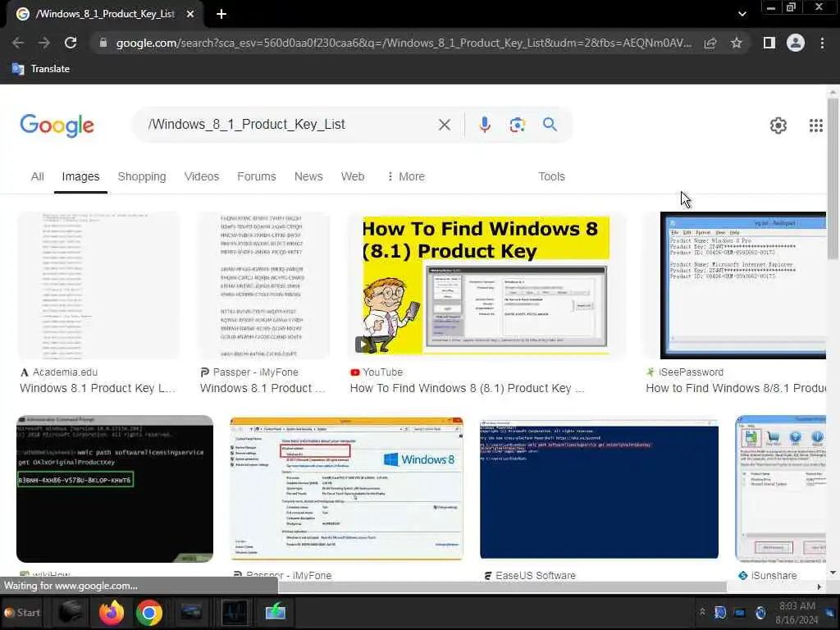Click the browser forward arrow
This screenshot has height=630, width=840.
pyautogui.click(x=44, y=43)
